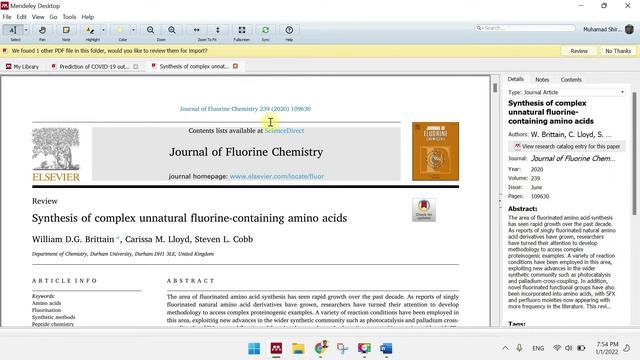The width and height of the screenshot is (640, 360).
Task: Open the Help menu
Action: [x=88, y=17]
